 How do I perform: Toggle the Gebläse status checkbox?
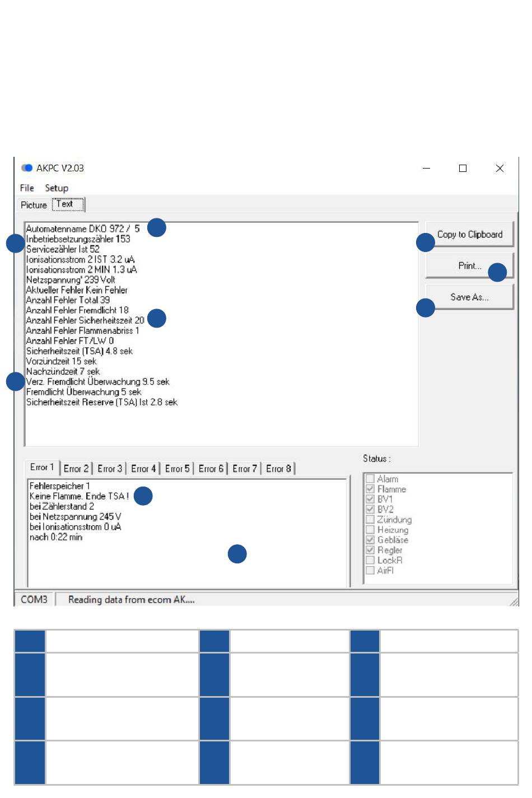click(x=370, y=540)
